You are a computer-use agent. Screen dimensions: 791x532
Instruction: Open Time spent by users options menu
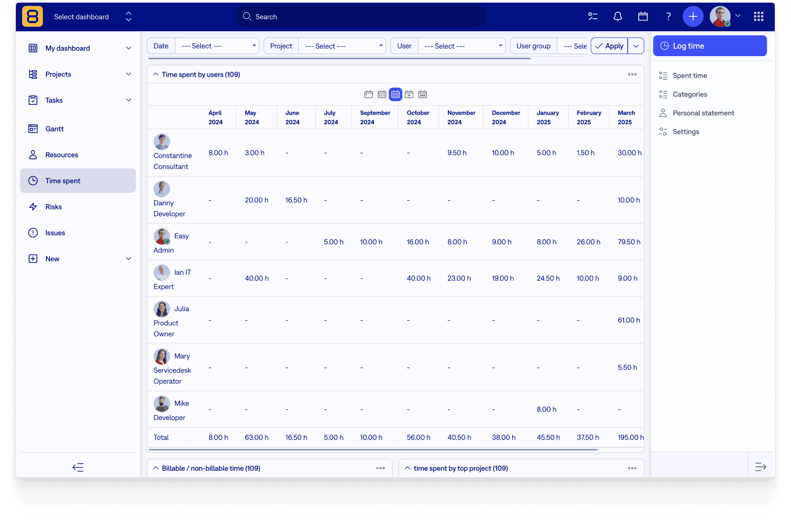(632, 74)
